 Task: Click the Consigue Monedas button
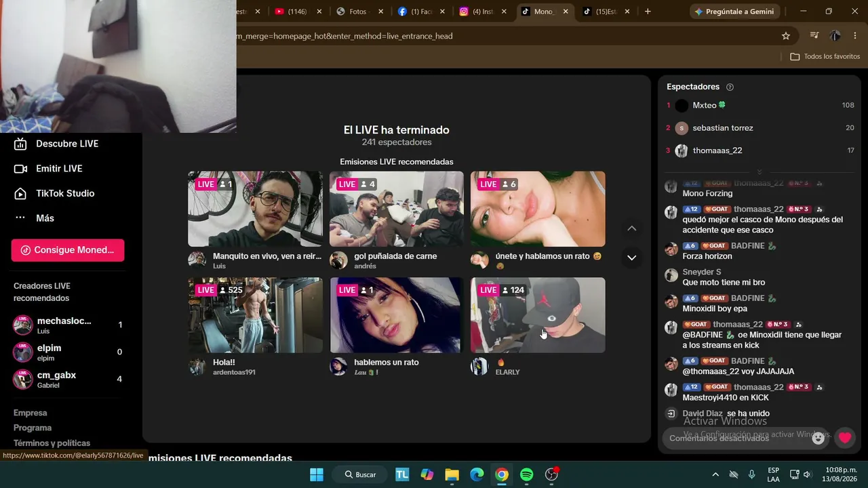[68, 250]
